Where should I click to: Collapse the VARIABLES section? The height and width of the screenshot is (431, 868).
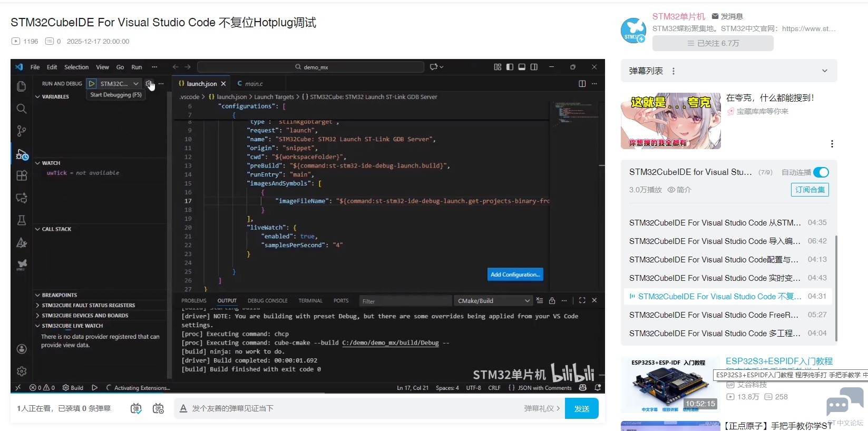tap(37, 97)
